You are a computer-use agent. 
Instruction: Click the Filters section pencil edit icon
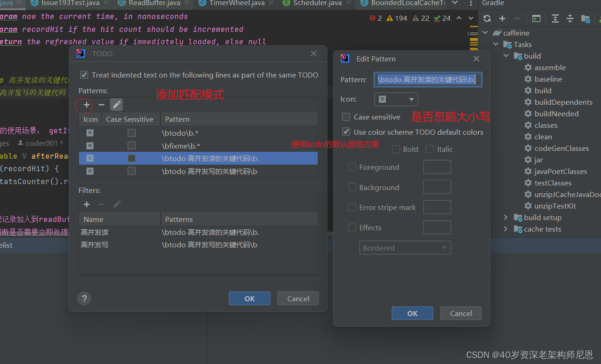tap(117, 204)
